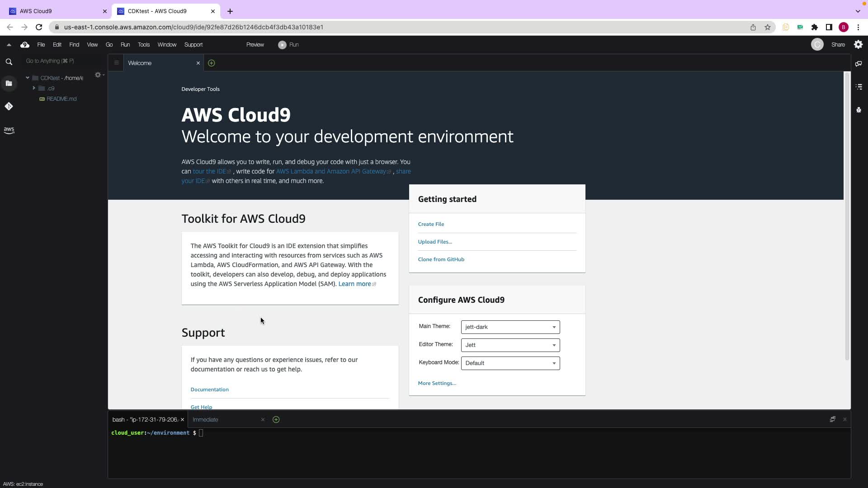Click the search magnifier icon in sidebar
Viewport: 868px width, 488px height.
pyautogui.click(x=9, y=62)
